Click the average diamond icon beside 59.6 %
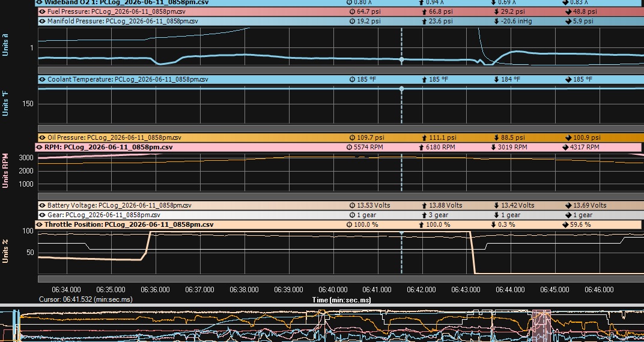 coord(565,224)
